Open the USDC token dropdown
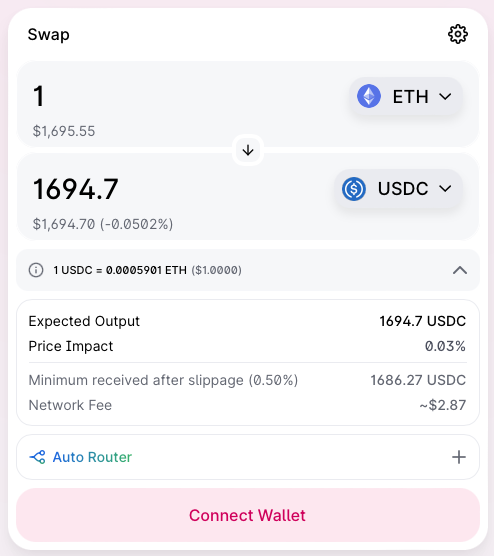The width and height of the screenshot is (494, 556). tap(398, 189)
